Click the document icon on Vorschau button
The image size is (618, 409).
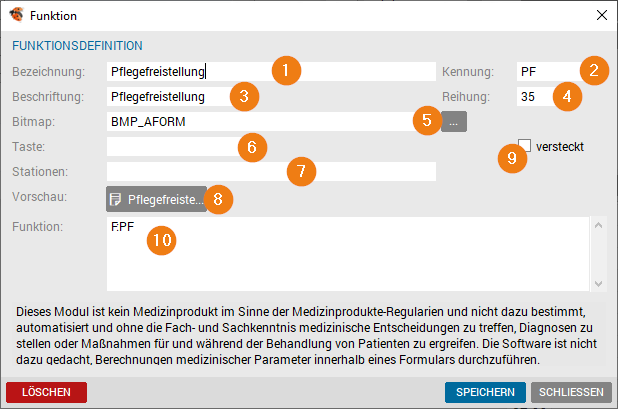[x=115, y=199]
